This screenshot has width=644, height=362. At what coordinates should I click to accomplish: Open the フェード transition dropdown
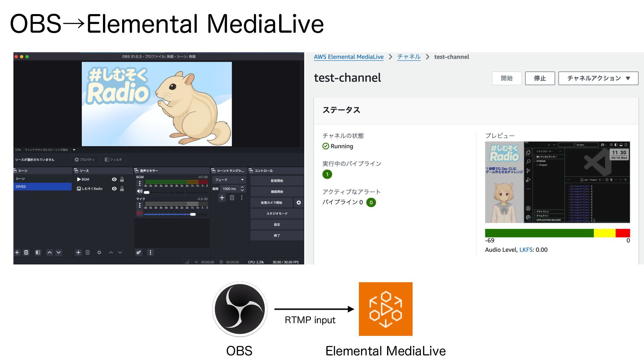pos(229,180)
